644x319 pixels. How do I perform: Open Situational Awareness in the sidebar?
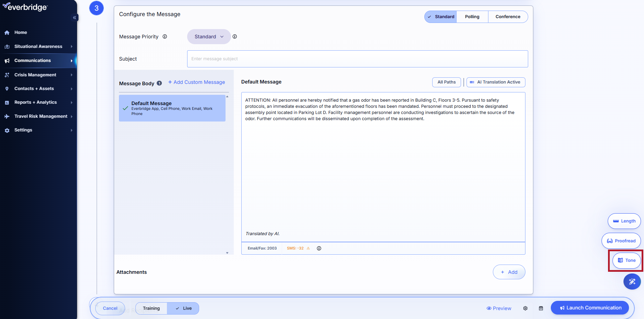(38, 47)
